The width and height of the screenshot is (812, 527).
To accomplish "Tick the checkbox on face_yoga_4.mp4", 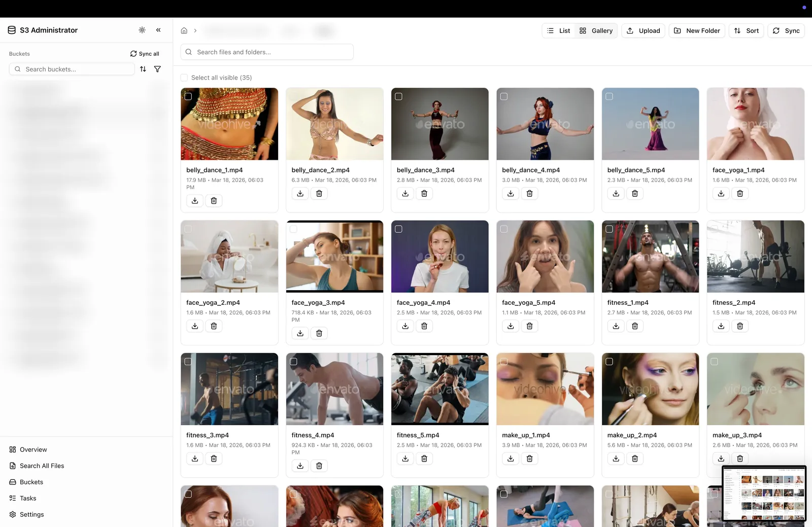I will coord(399,229).
